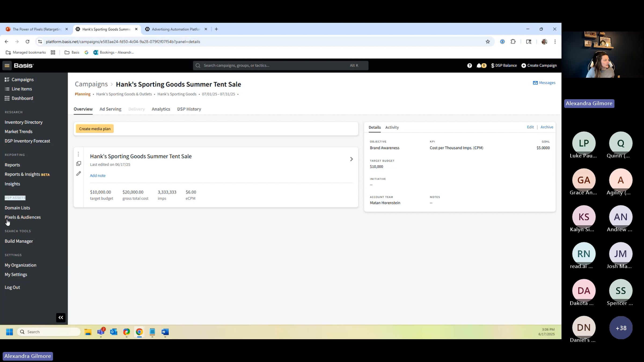Open the three-dot options on the media plan card

pyautogui.click(x=78, y=154)
